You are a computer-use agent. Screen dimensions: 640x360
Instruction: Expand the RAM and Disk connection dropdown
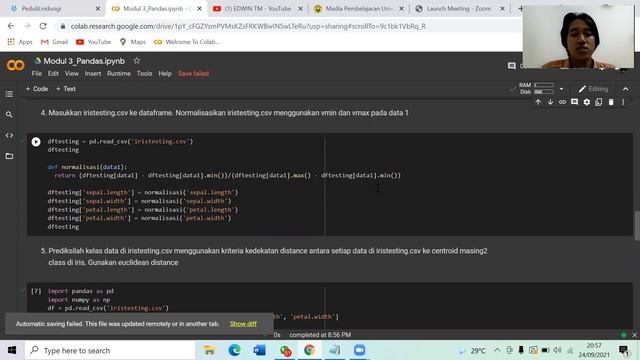[x=561, y=89]
